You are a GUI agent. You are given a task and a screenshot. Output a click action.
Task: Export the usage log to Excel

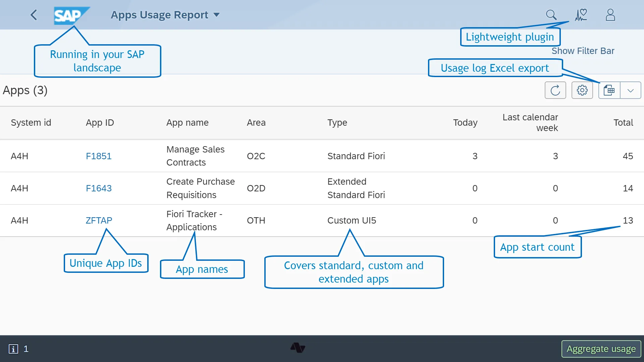point(609,90)
